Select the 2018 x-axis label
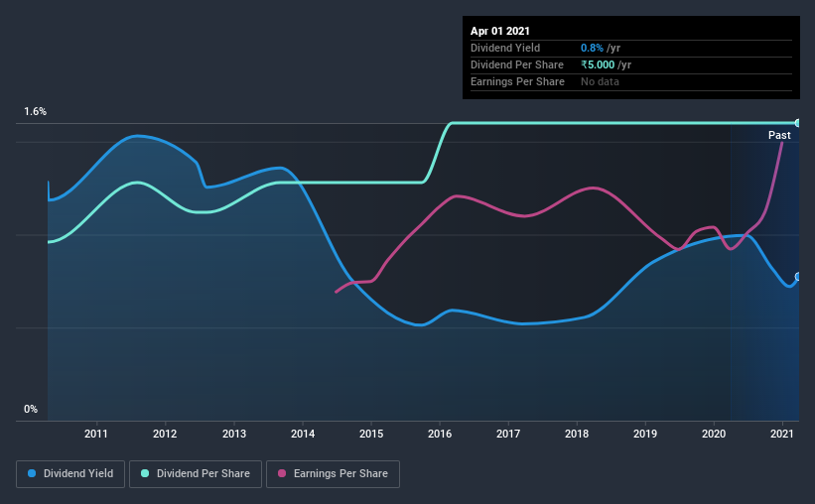The width and height of the screenshot is (815, 504). [x=577, y=434]
